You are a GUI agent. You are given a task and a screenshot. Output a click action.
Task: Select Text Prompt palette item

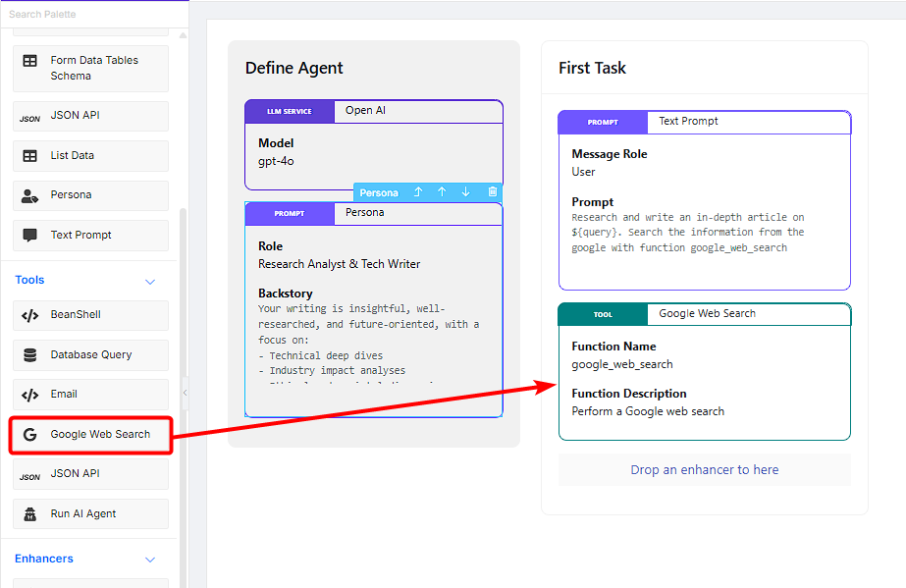[90, 236]
